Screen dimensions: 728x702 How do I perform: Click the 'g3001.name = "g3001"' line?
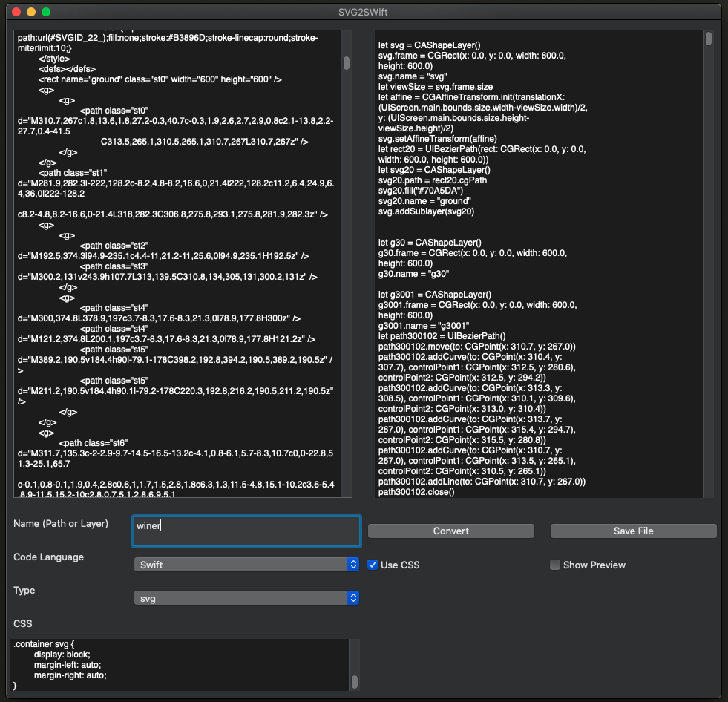tap(424, 326)
